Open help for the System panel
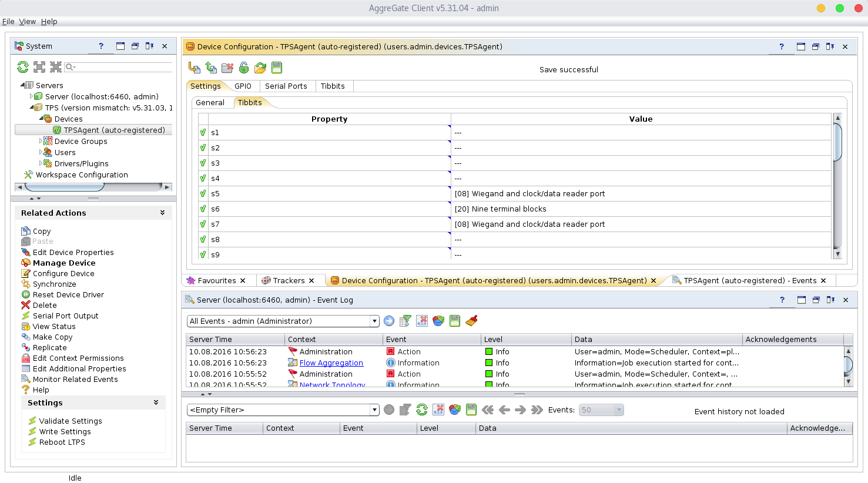The width and height of the screenshot is (868, 483). pyautogui.click(x=101, y=46)
